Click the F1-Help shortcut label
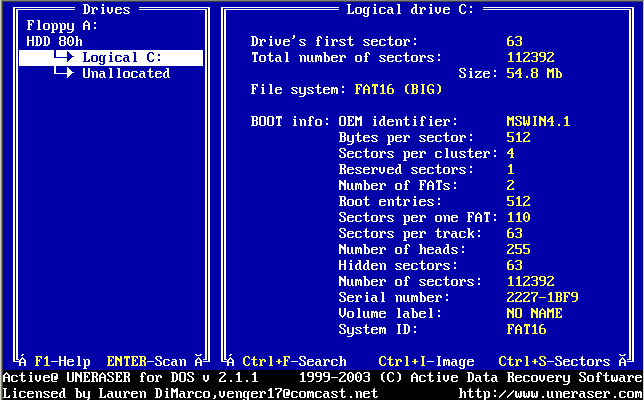The height and width of the screenshot is (400, 644). tap(62, 362)
